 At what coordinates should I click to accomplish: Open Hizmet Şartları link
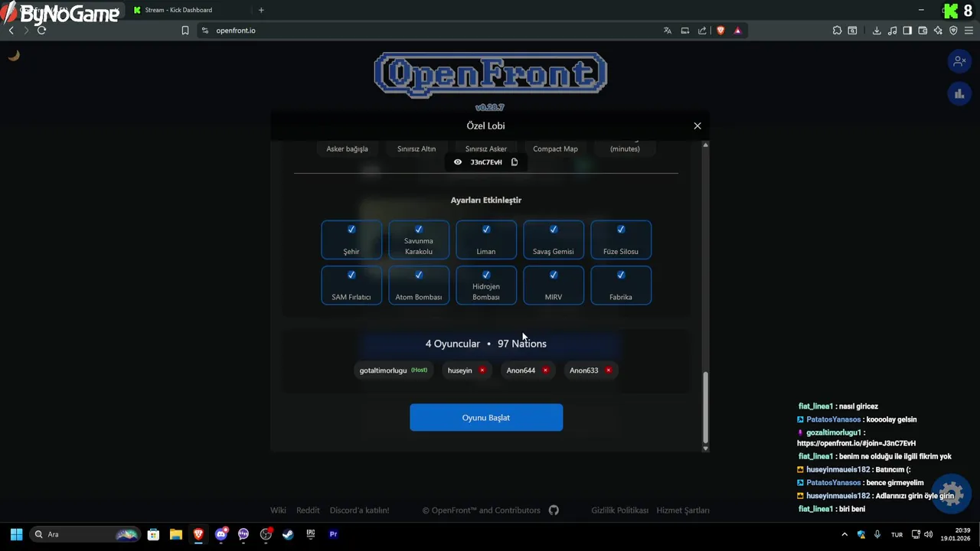pos(683,510)
